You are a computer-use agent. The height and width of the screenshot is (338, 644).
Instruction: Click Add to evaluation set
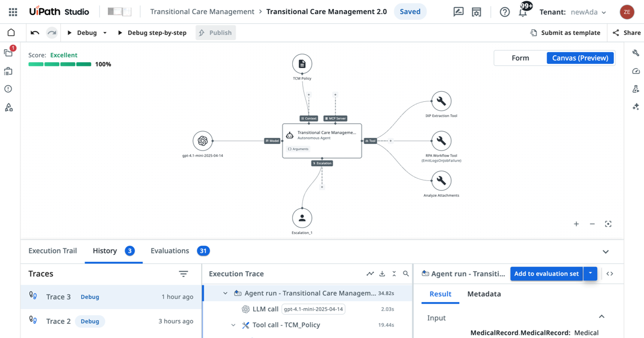pos(546,274)
